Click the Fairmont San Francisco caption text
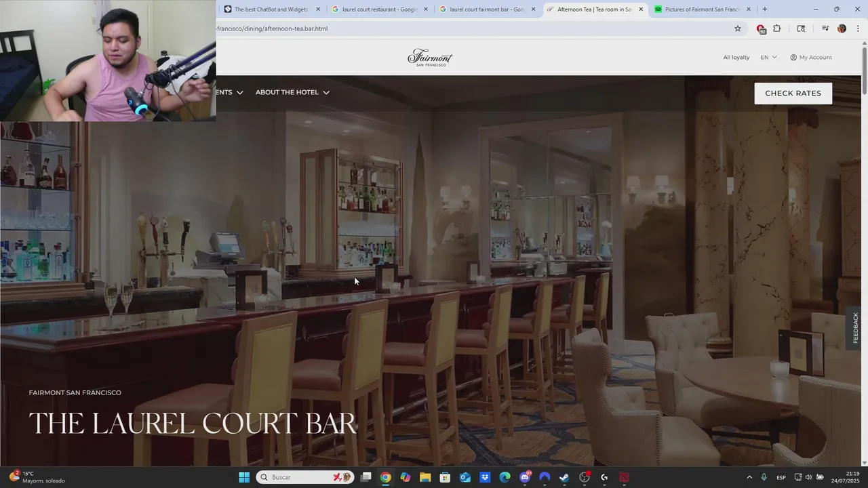The width and height of the screenshot is (868, 488). click(75, 392)
